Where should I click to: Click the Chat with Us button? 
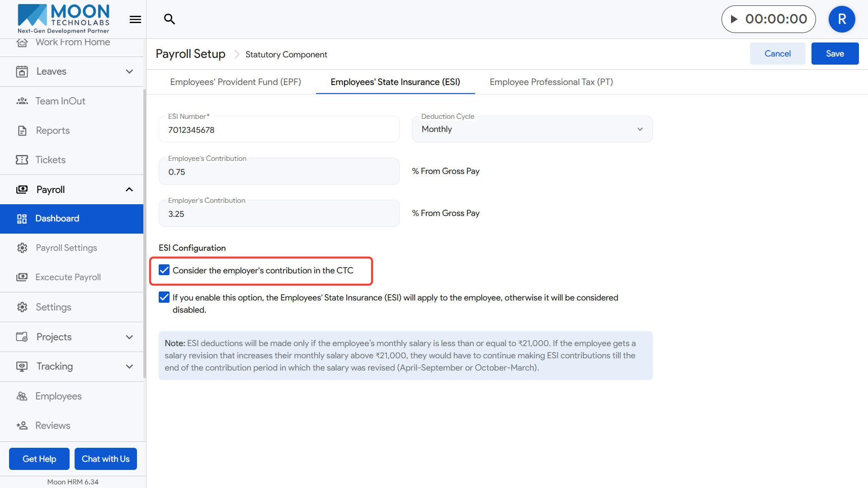click(105, 459)
